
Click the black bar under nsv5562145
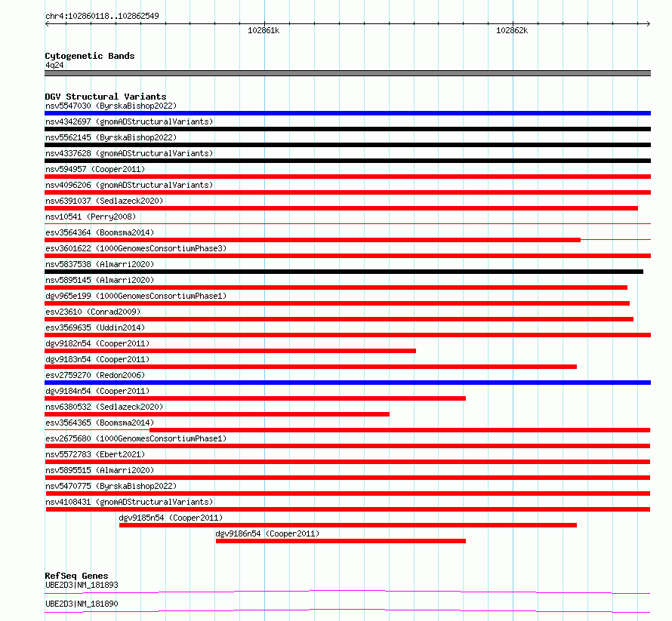point(347,145)
